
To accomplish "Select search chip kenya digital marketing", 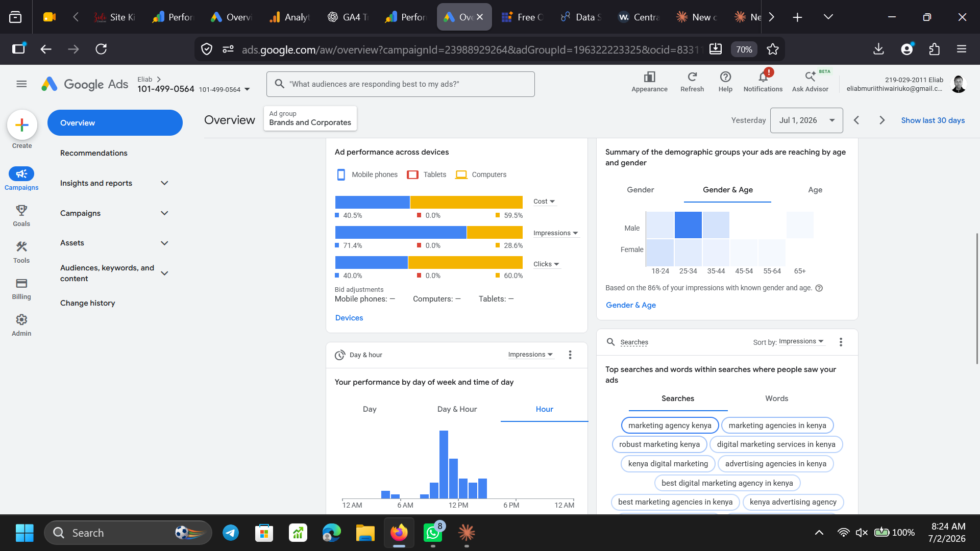I will click(668, 464).
